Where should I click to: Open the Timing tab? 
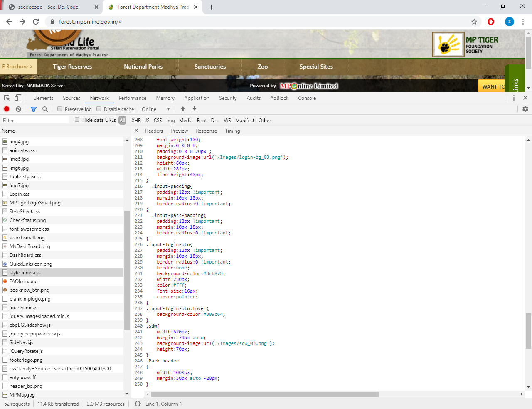(x=233, y=131)
